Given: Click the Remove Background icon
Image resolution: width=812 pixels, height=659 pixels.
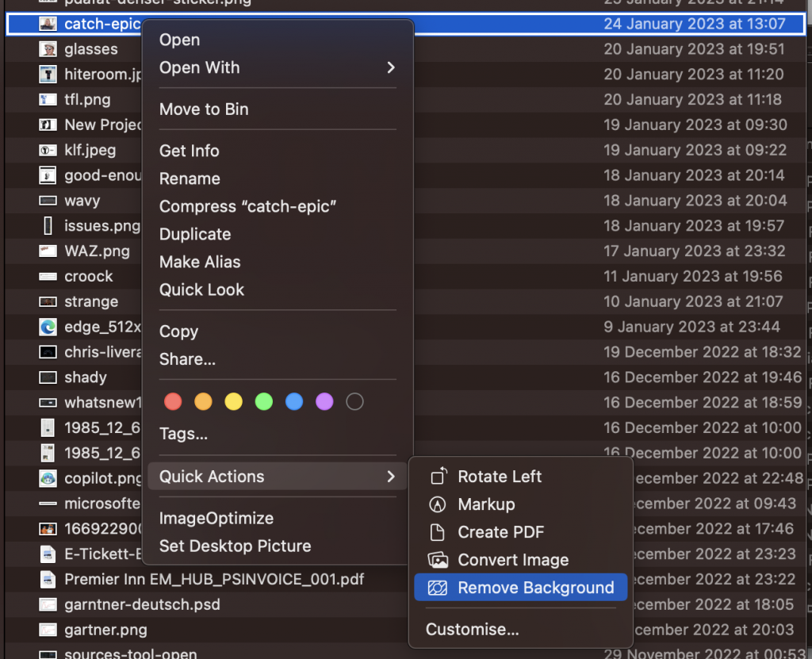Looking at the screenshot, I should pyautogui.click(x=438, y=588).
